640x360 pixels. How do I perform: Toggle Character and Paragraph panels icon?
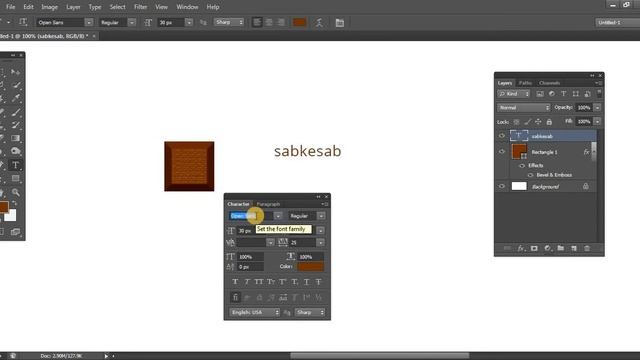click(340, 23)
